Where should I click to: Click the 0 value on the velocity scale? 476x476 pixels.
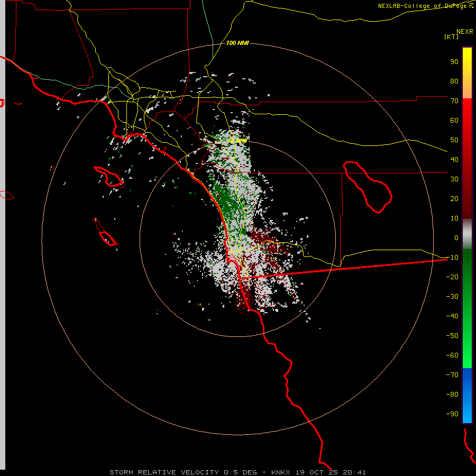click(456, 238)
